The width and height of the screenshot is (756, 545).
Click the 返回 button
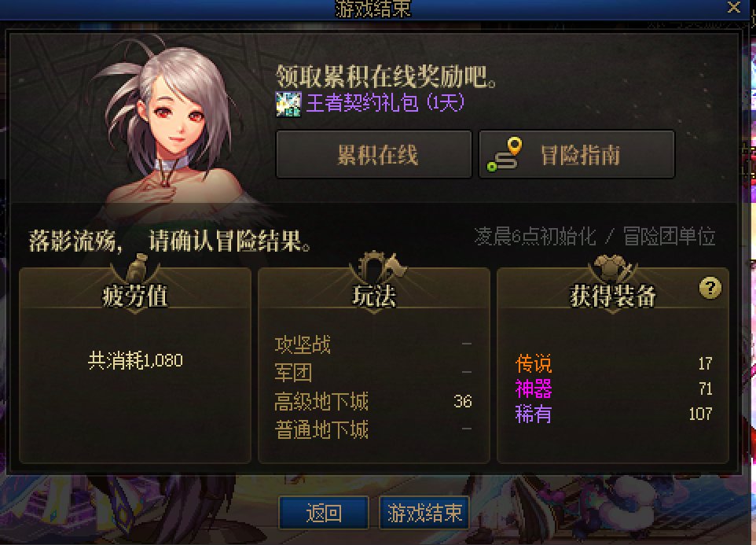[x=324, y=513]
